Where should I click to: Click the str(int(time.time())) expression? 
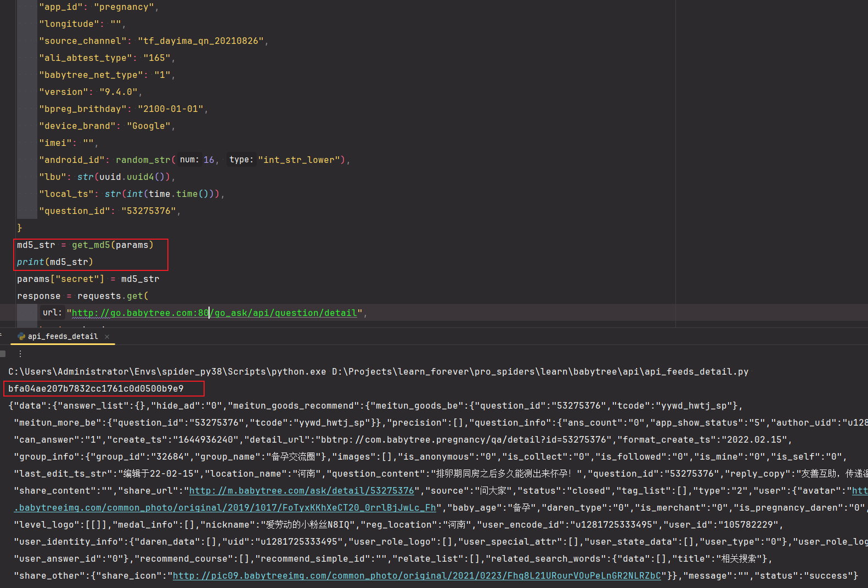click(162, 194)
